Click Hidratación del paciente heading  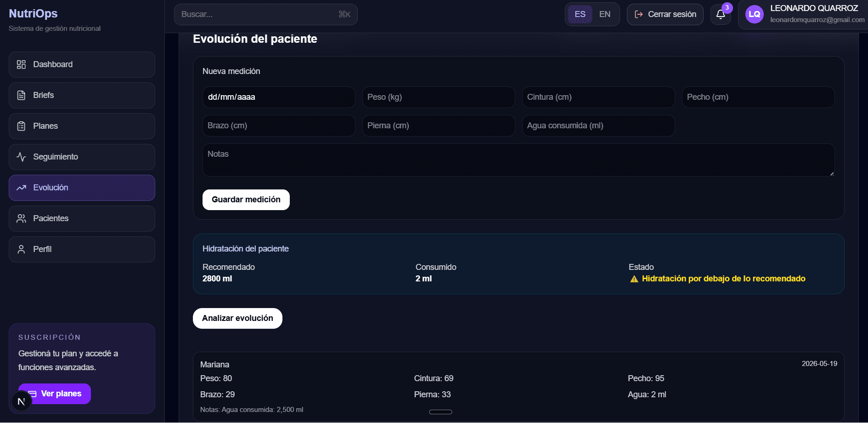click(x=246, y=249)
